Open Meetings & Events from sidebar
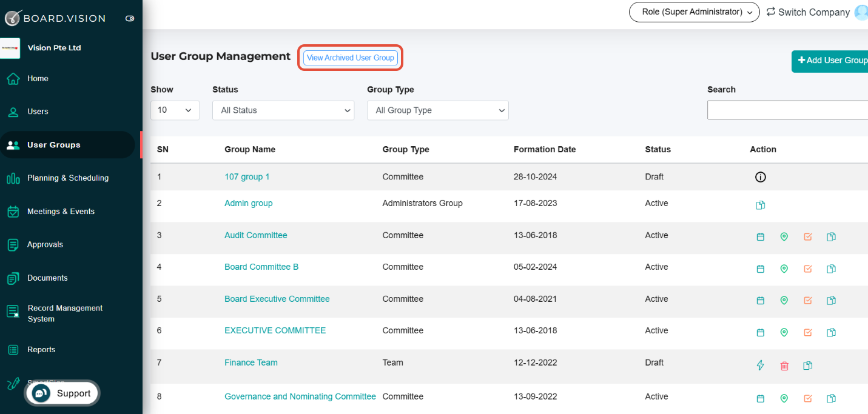 [61, 212]
